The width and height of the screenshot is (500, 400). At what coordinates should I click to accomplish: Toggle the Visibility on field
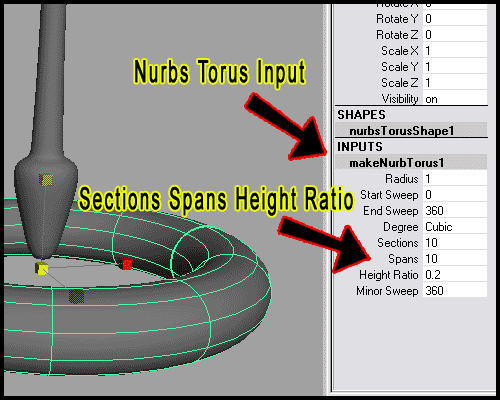click(x=455, y=99)
